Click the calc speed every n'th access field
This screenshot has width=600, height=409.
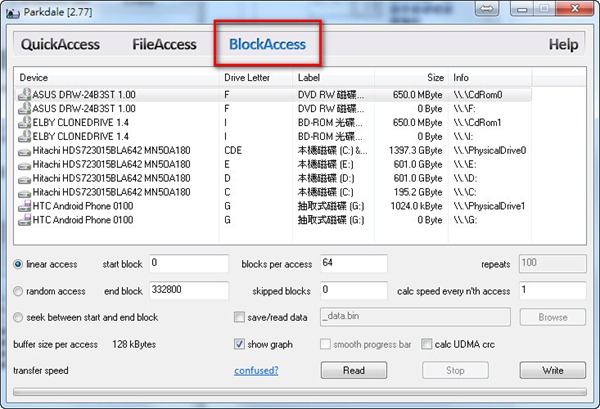click(x=553, y=290)
